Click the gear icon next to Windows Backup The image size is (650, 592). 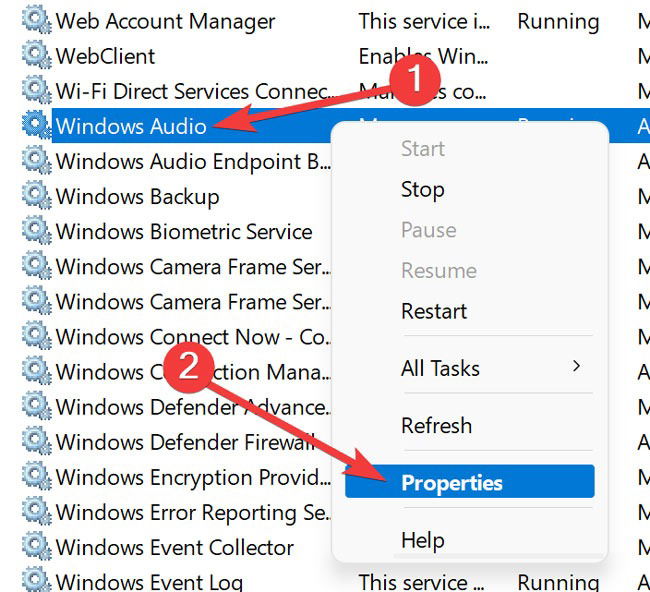pyautogui.click(x=36, y=196)
